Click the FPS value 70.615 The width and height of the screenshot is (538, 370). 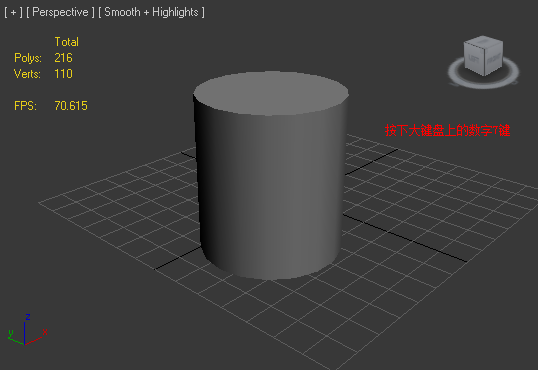(71, 106)
